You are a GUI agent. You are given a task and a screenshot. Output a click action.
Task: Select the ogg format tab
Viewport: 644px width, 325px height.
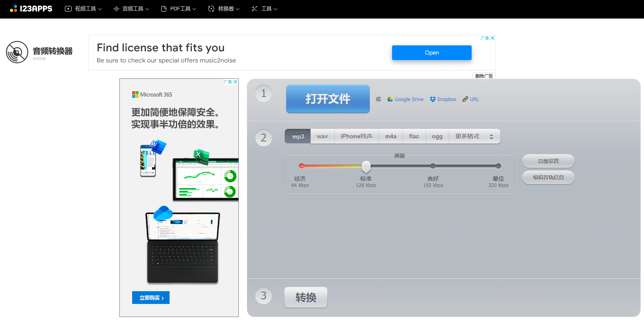(437, 136)
